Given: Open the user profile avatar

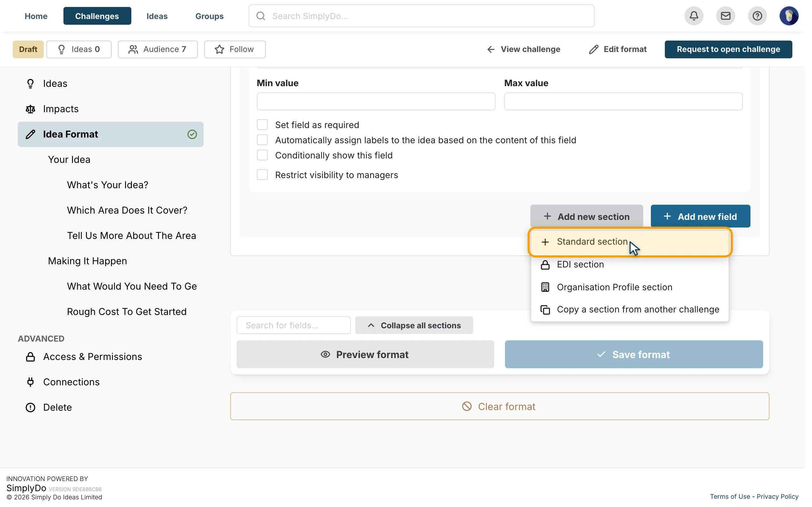Looking at the screenshot, I should 789,16.
